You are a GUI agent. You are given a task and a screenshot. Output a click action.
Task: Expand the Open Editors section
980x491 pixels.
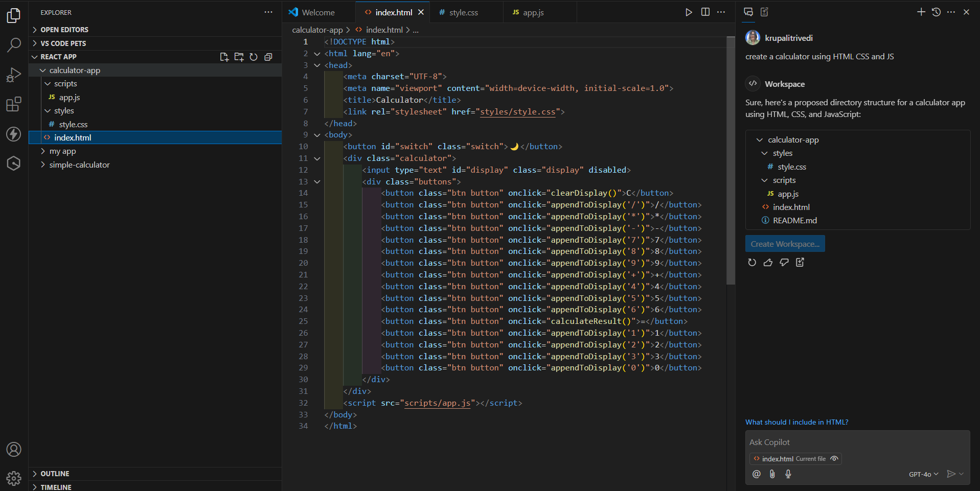155,30
